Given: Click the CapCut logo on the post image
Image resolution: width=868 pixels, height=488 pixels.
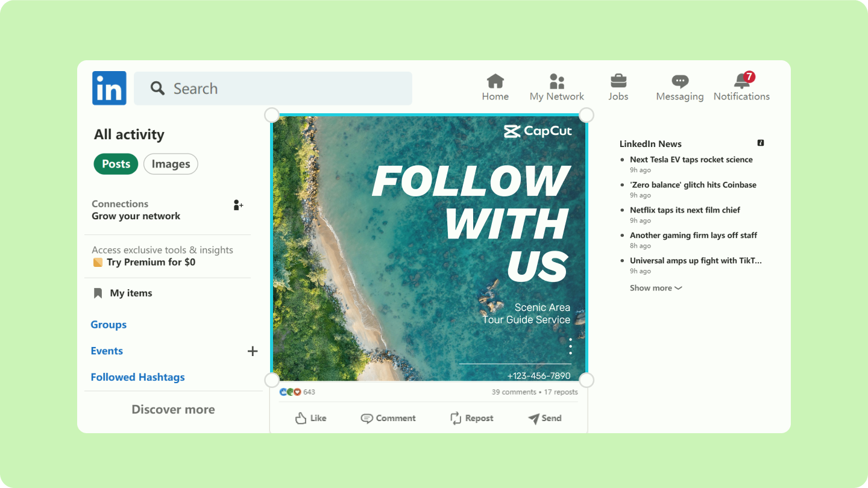Looking at the screenshot, I should 538,131.
